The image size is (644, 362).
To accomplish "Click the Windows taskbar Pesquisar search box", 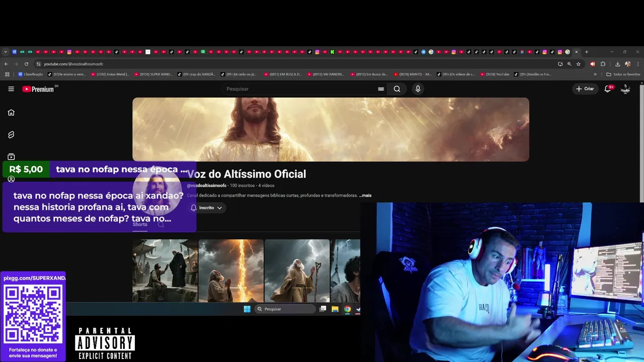I will tap(285, 309).
